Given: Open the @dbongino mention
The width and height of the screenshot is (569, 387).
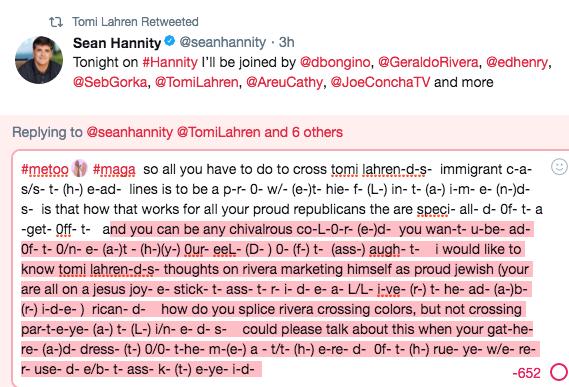Looking at the screenshot, I should click(x=335, y=62).
